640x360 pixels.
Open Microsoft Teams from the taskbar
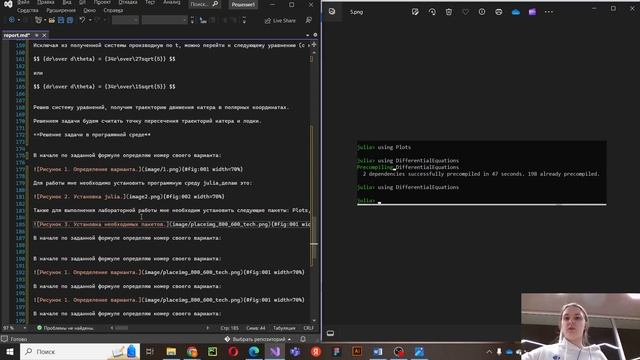tap(295, 351)
